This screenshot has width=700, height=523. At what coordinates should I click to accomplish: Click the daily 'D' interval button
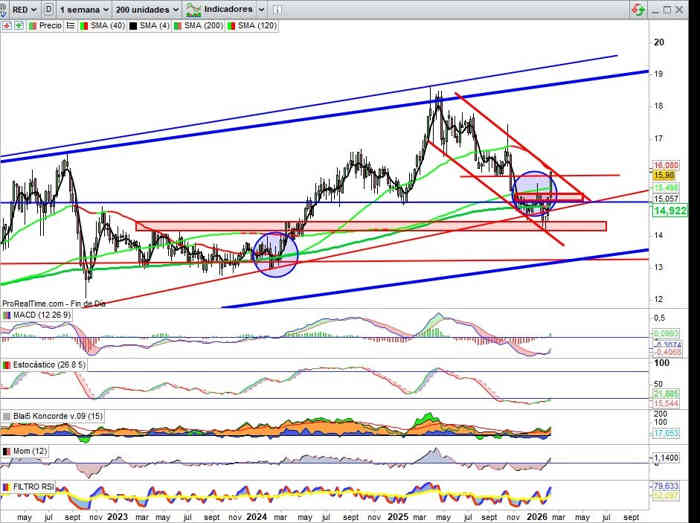[47, 8]
